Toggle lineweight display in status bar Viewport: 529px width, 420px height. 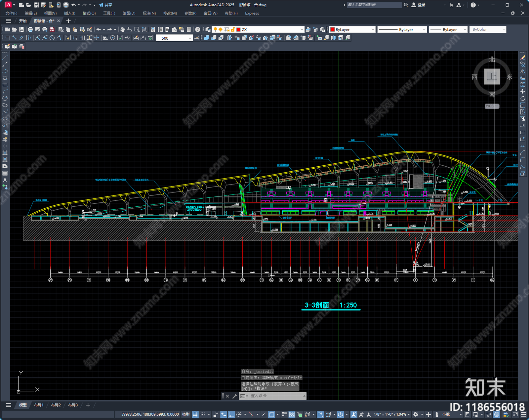[x=284, y=414]
